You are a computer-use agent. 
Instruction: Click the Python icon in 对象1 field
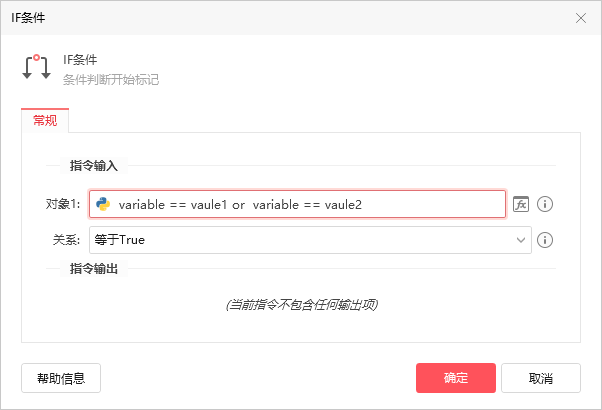102,204
